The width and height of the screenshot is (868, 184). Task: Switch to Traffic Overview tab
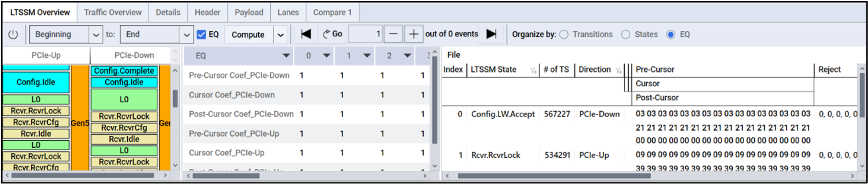(x=113, y=12)
